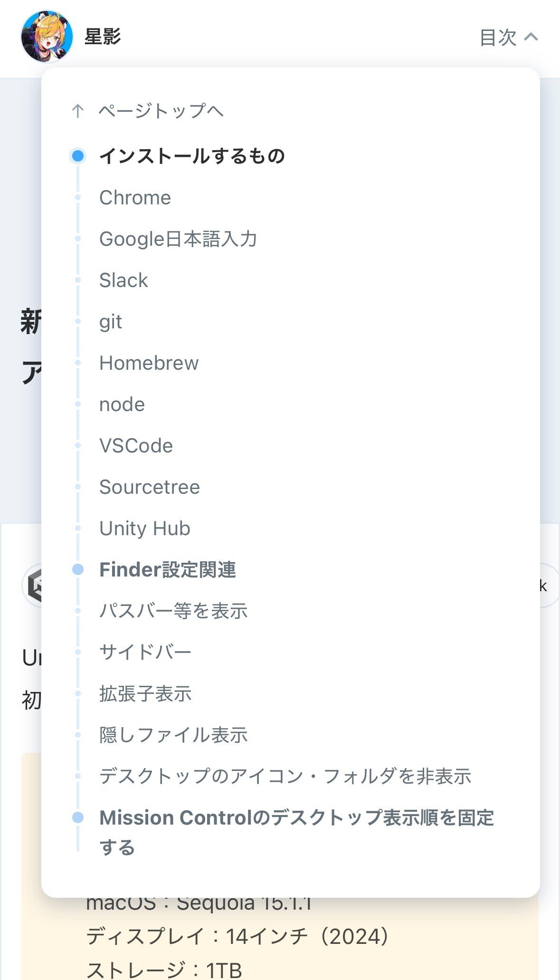Go to Mission Controlのデスクトップ表示順を固定する heading
The width and height of the screenshot is (560, 980).
(x=297, y=832)
